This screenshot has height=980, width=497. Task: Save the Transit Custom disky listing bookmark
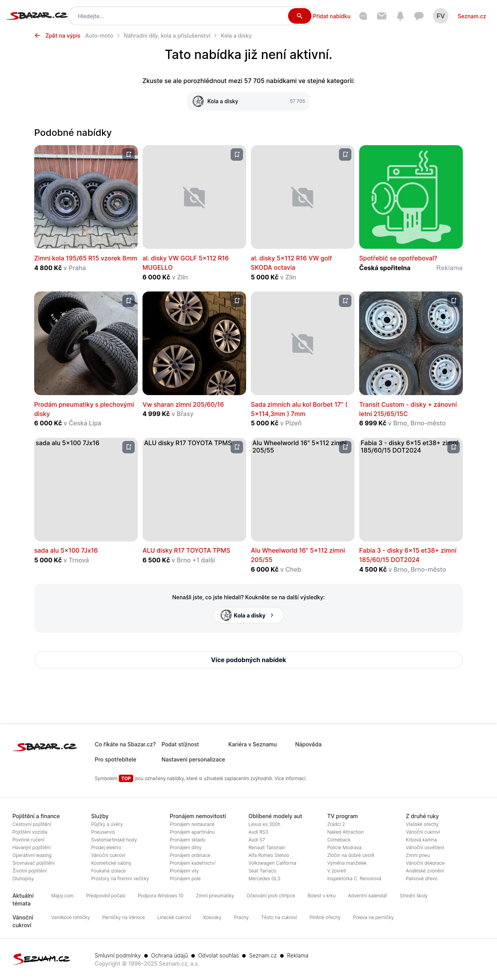click(x=454, y=301)
